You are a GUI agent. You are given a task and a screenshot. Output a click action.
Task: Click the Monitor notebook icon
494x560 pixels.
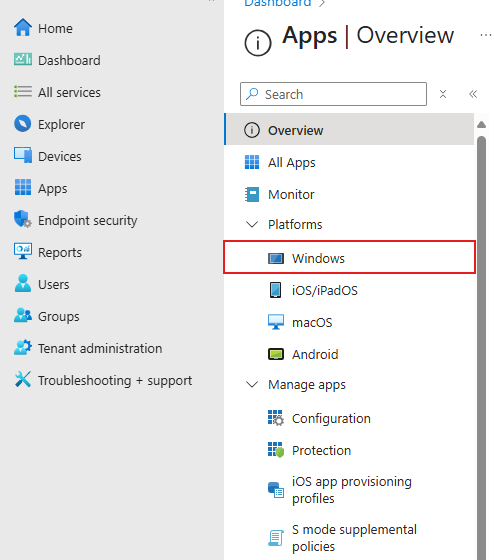point(252,194)
